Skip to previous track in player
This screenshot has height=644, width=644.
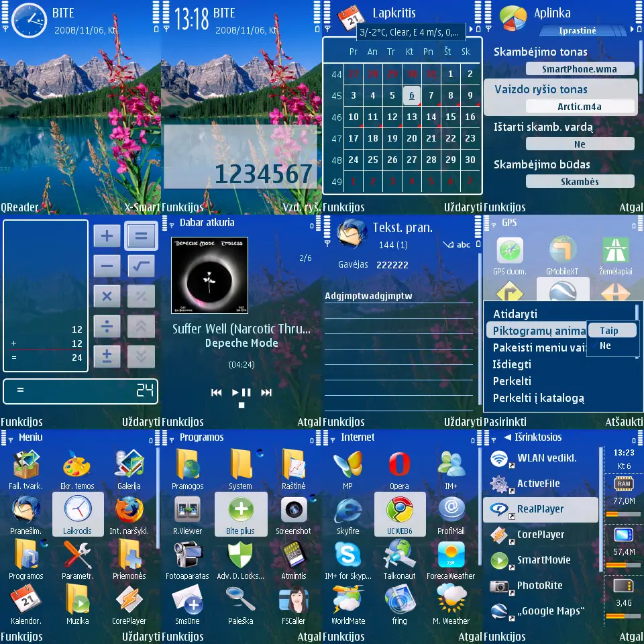point(217,392)
